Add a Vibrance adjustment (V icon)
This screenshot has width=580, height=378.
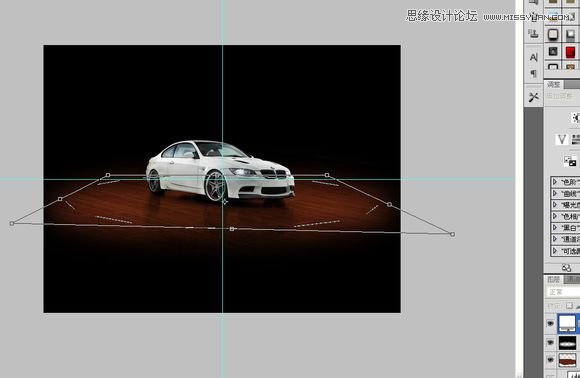562,139
